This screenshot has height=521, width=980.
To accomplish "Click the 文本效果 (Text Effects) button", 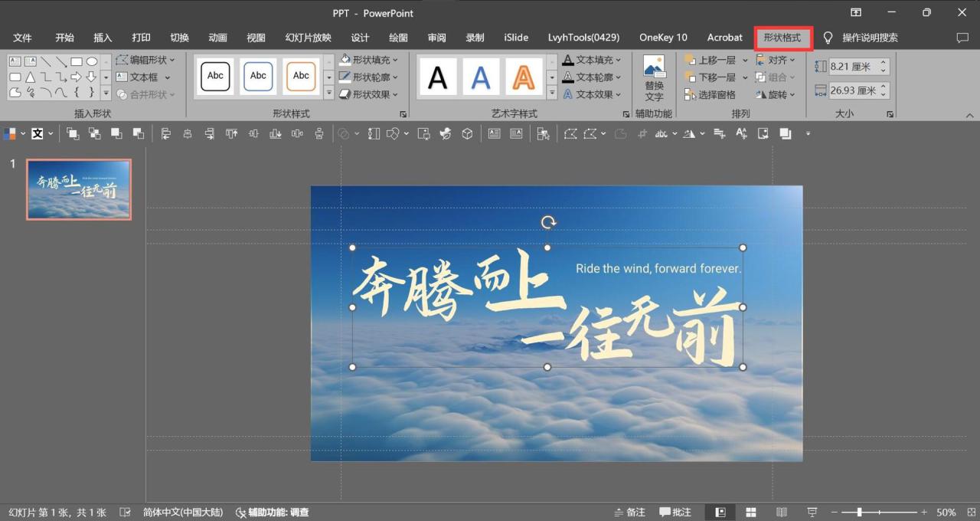I will pos(594,93).
